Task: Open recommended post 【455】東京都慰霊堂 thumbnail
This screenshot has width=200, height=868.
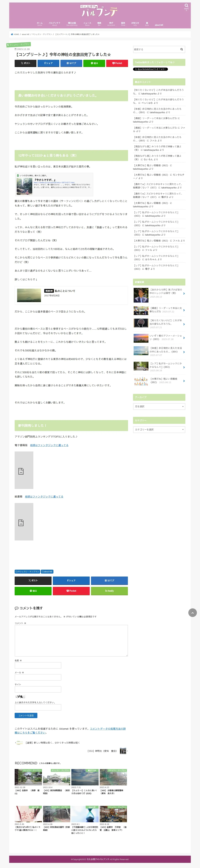Action: pos(57,777)
